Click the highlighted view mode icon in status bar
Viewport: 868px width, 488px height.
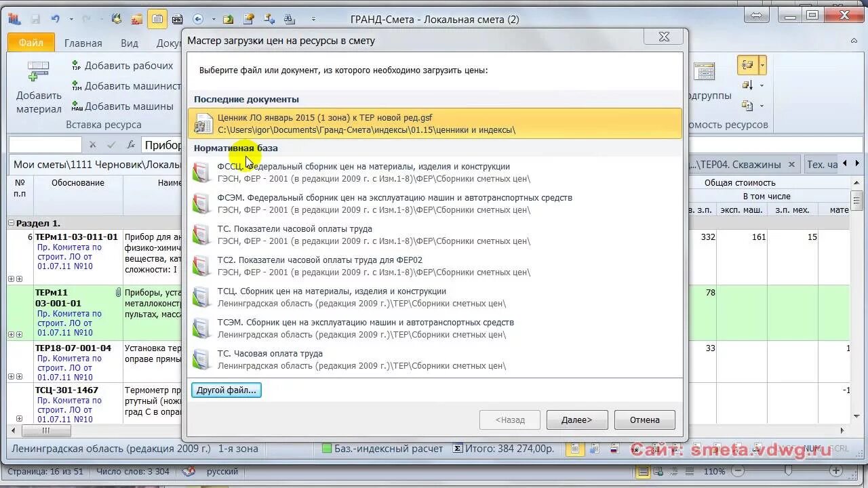tap(574, 449)
